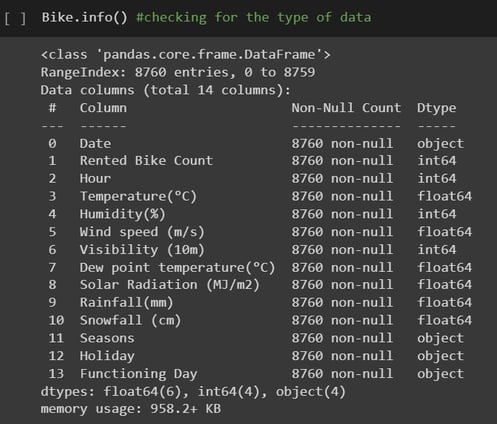Click the index number '13' for Functioning Day

pos(56,374)
